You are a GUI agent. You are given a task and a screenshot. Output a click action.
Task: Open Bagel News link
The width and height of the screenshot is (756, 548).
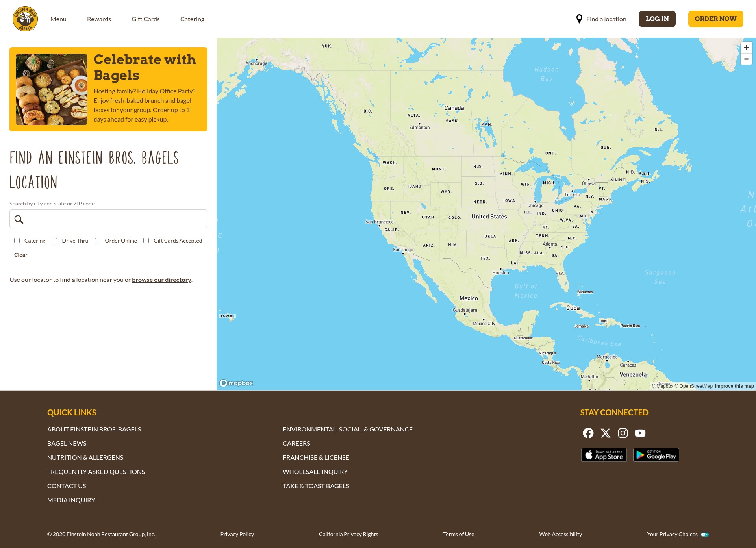tap(67, 443)
